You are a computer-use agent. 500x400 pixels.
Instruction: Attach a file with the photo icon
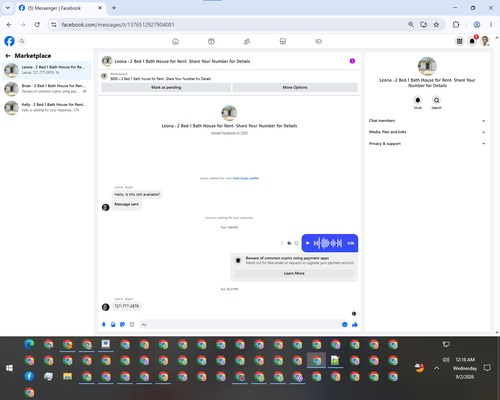tap(113, 324)
